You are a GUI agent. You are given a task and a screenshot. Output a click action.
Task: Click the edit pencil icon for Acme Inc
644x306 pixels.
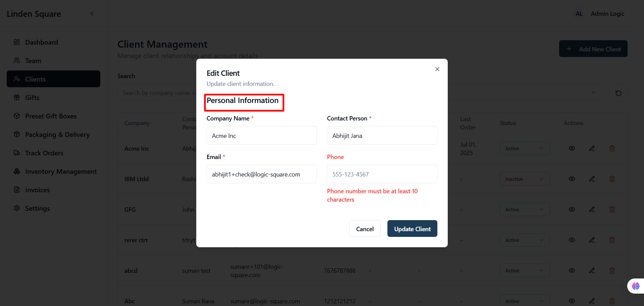592,148
